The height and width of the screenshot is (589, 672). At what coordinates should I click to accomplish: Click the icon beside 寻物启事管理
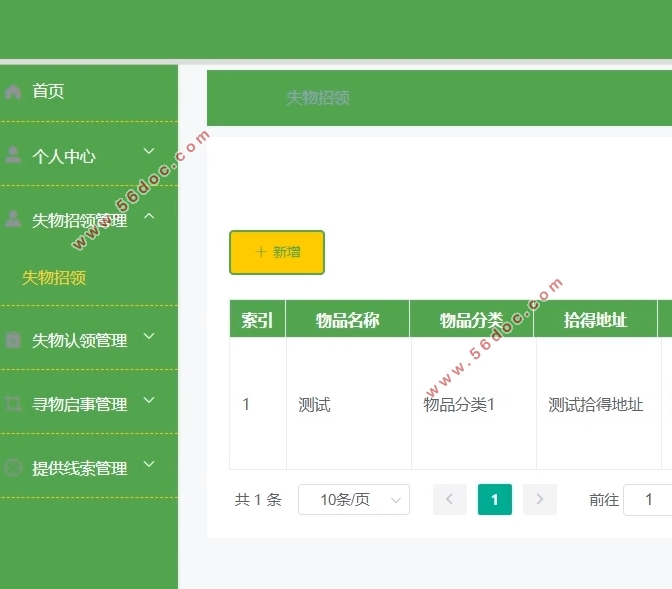coord(13,404)
